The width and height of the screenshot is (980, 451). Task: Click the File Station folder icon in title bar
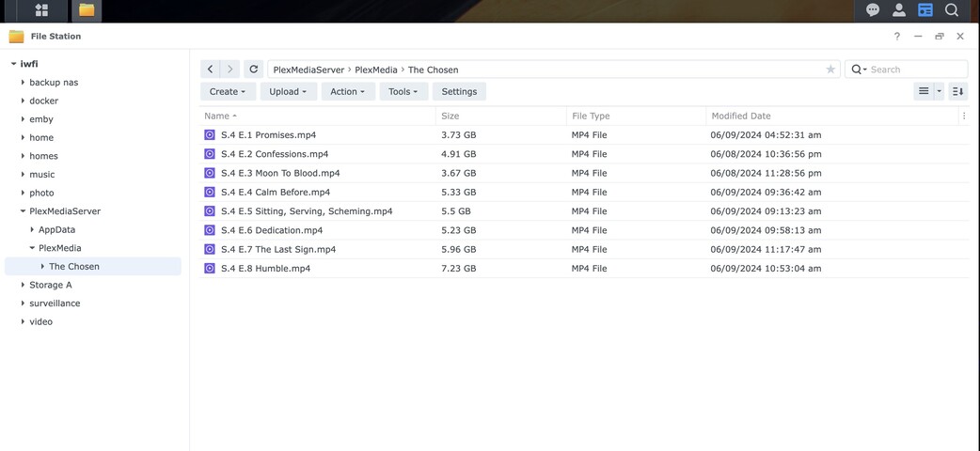pyautogui.click(x=16, y=37)
